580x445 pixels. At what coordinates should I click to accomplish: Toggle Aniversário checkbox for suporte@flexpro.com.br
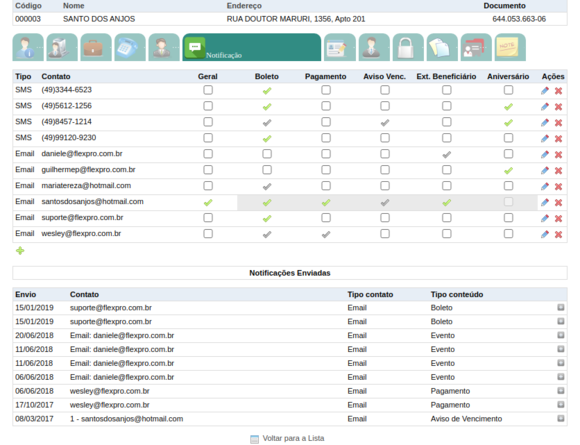tap(508, 218)
